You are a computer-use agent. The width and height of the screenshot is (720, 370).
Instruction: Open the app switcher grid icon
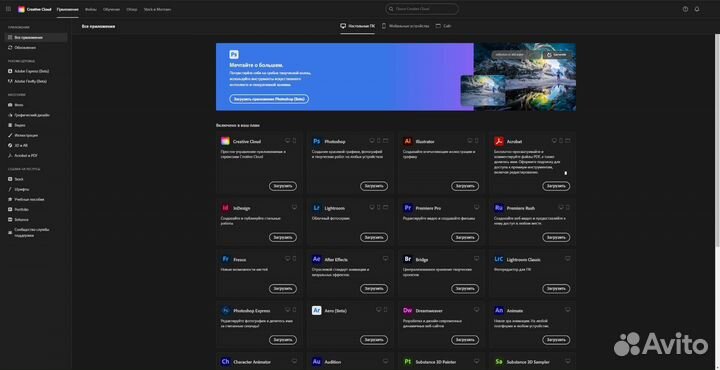(x=8, y=9)
